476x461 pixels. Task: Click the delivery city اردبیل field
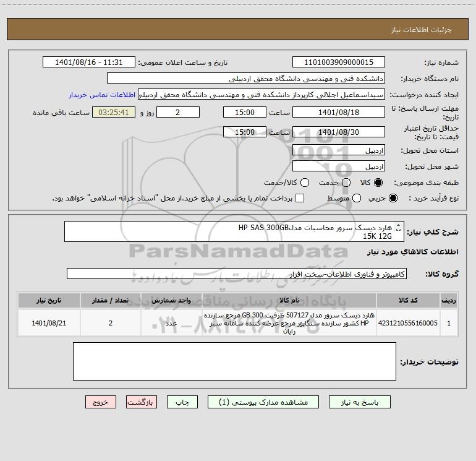(x=339, y=166)
